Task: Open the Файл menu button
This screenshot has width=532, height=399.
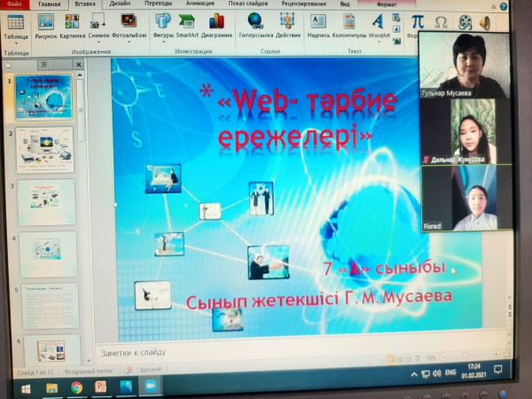Action: [15, 4]
